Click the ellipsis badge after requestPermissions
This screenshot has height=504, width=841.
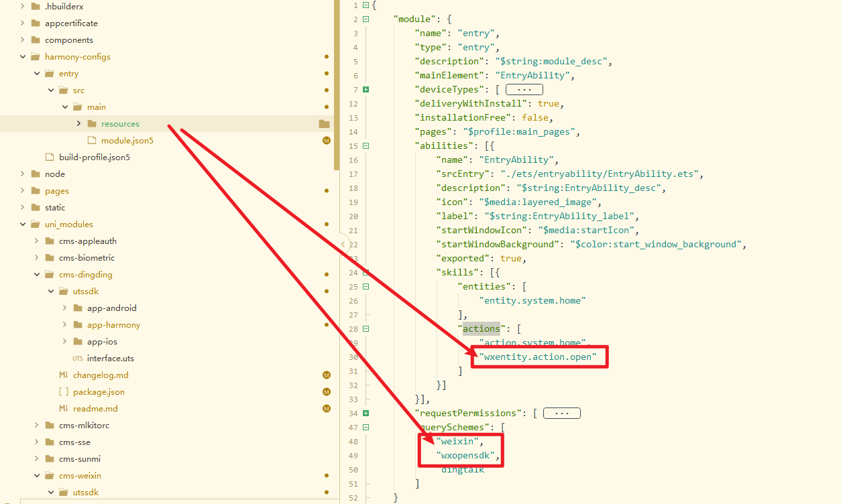coord(561,413)
